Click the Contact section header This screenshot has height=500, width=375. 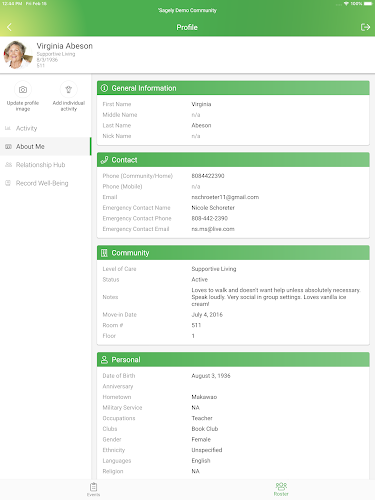click(233, 160)
